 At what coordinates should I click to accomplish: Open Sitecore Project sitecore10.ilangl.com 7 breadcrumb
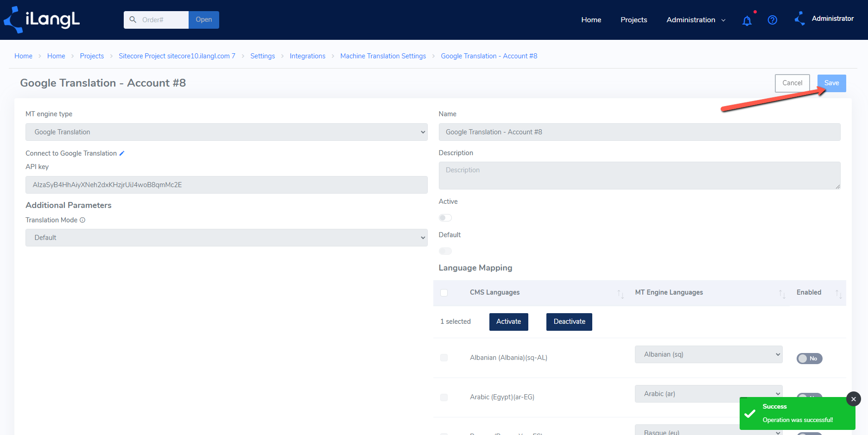tap(177, 56)
